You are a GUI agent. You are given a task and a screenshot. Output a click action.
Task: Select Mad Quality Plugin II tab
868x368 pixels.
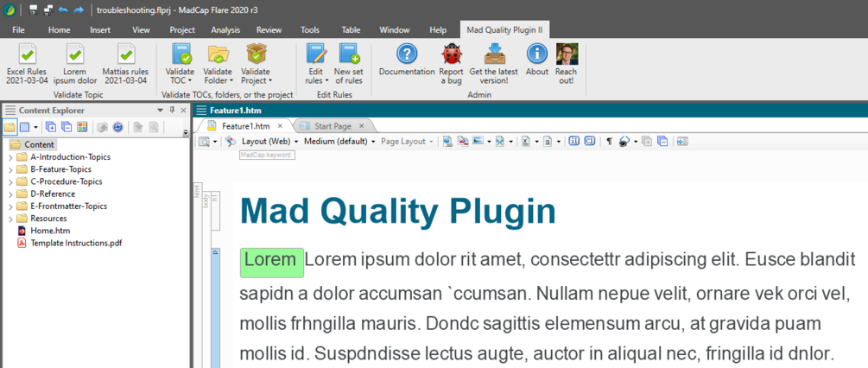(x=504, y=30)
